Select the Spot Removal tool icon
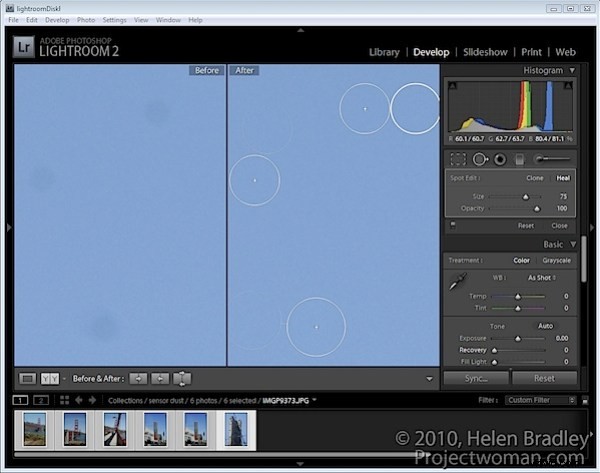Image resolution: width=600 pixels, height=473 pixels. 480,159
